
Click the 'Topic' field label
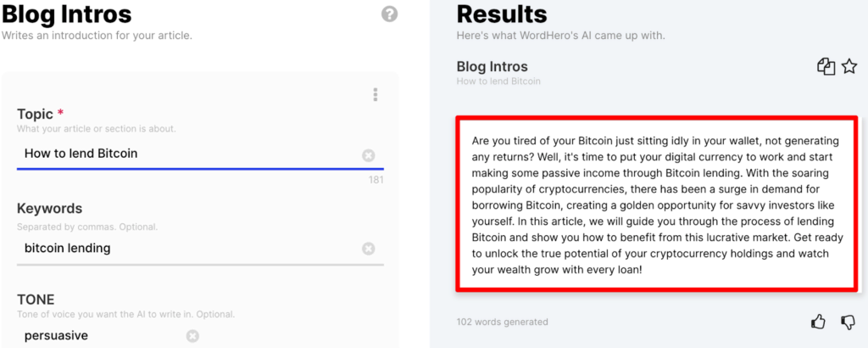(35, 114)
